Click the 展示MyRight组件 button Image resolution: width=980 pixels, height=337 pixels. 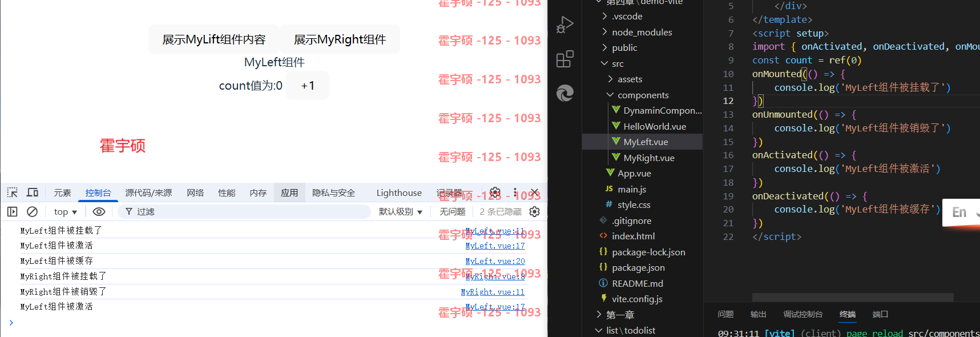340,39
